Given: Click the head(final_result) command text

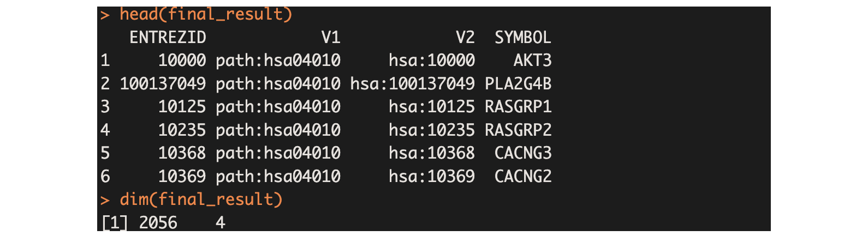Looking at the screenshot, I should click(x=206, y=14).
